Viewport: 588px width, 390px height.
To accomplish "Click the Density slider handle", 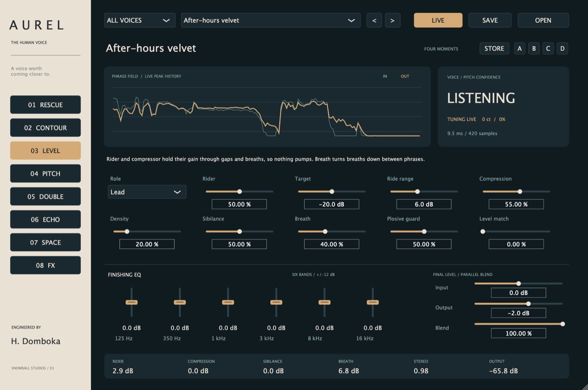I will point(127,231).
